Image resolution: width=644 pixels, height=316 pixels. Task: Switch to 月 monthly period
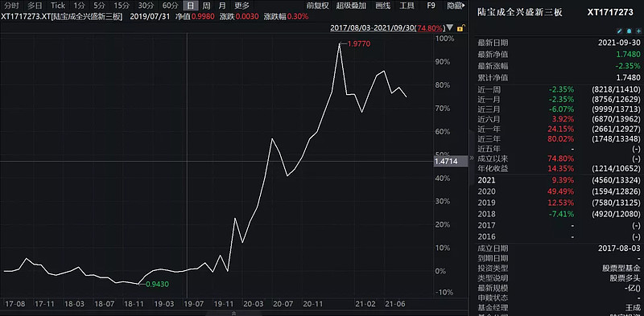point(222,6)
